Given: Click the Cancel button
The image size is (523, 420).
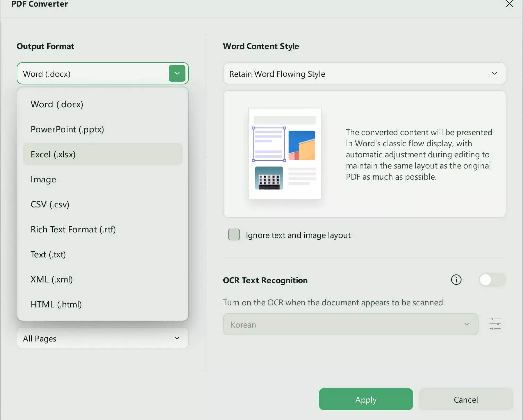Looking at the screenshot, I should coord(466,399).
